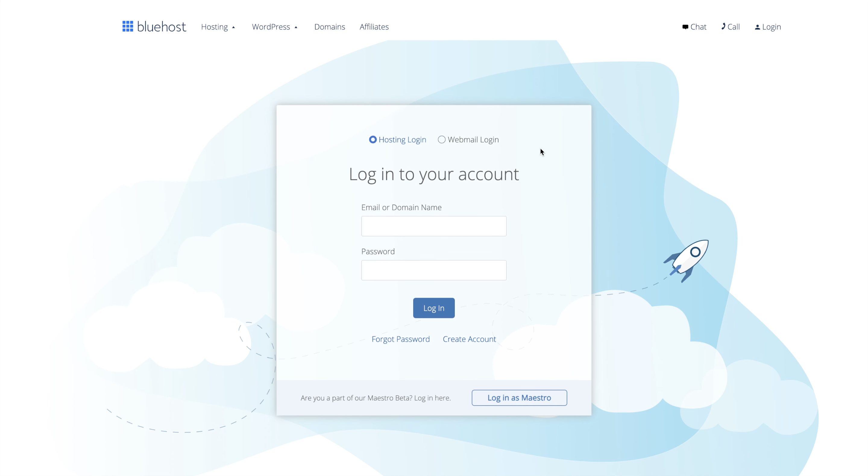
Task: Click the Bluehost grid menu icon
Action: point(127,26)
